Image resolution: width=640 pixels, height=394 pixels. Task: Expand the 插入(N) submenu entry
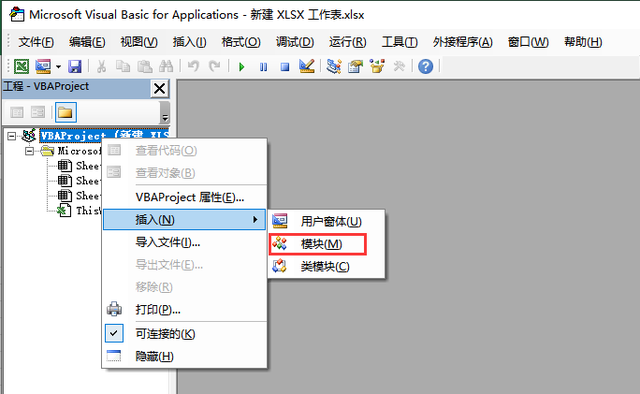tap(184, 220)
